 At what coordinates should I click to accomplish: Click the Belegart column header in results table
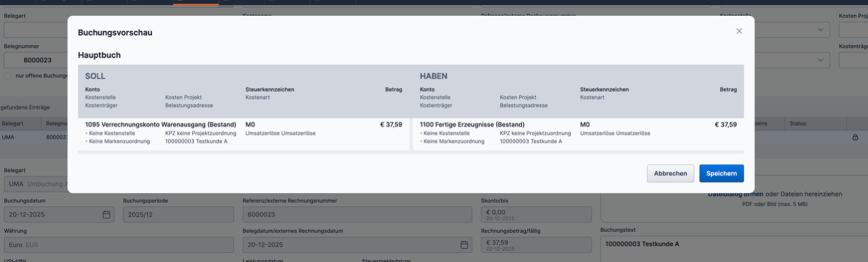tap(12, 124)
